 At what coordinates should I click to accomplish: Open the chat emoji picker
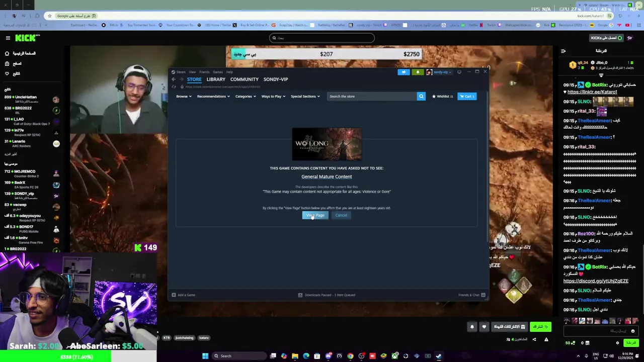click(x=632, y=331)
